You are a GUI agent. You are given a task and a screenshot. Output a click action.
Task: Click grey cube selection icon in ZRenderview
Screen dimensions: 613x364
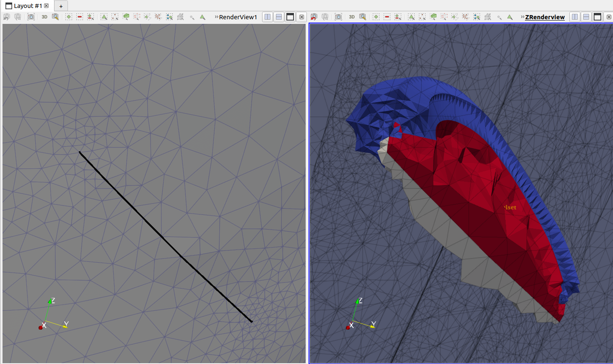click(488, 17)
